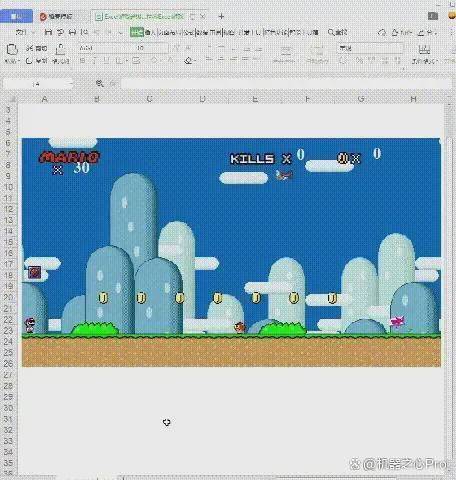Image resolution: width=456 pixels, height=480 pixels.
Task: Click the Save icon in quick toolbar
Action: click(48, 32)
